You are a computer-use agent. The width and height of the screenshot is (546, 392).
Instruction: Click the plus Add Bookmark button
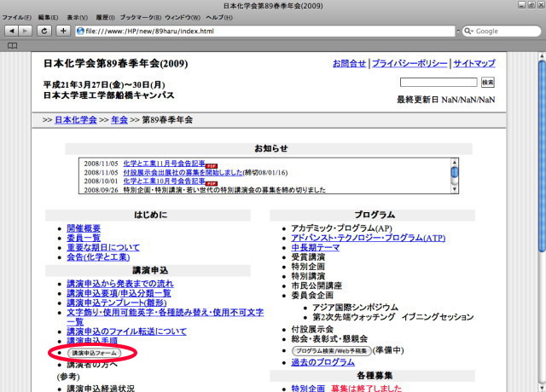63,31
